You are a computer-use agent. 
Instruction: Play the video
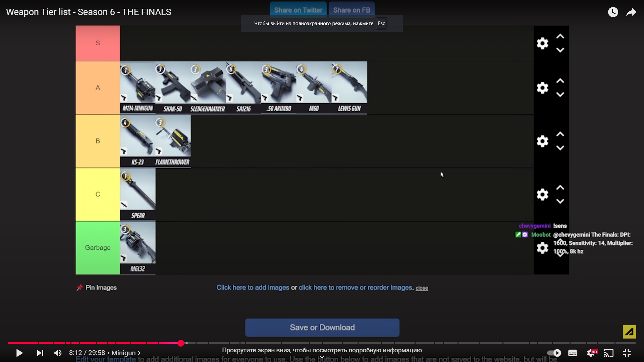19,353
